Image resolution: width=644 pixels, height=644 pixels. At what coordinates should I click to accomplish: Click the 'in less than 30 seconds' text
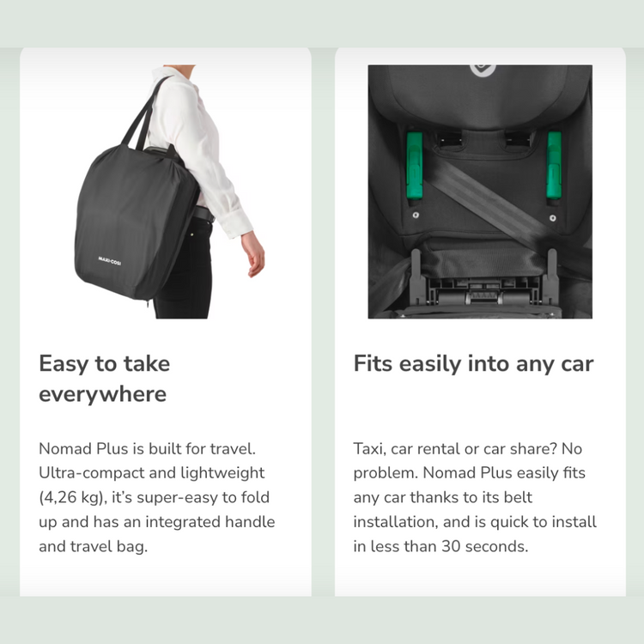pyautogui.click(x=440, y=546)
